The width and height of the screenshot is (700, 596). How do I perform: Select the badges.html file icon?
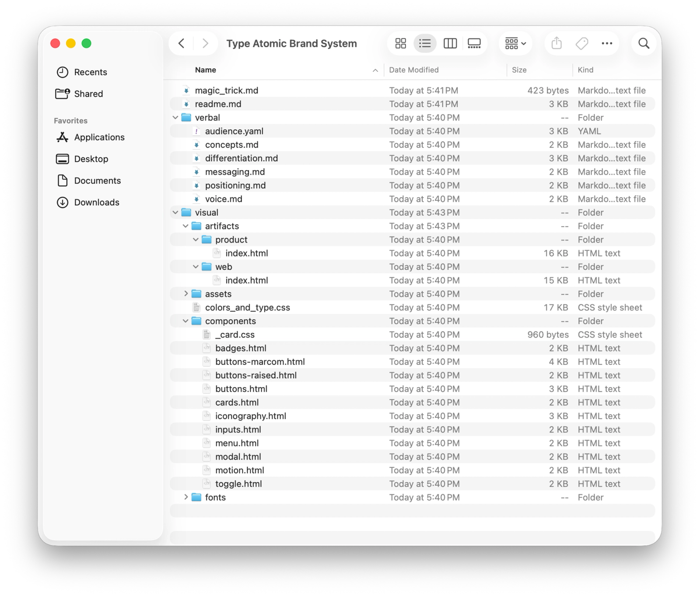206,348
